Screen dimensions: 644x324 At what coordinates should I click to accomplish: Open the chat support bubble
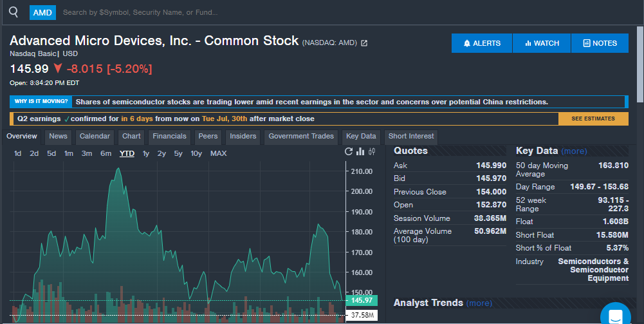tap(615, 316)
